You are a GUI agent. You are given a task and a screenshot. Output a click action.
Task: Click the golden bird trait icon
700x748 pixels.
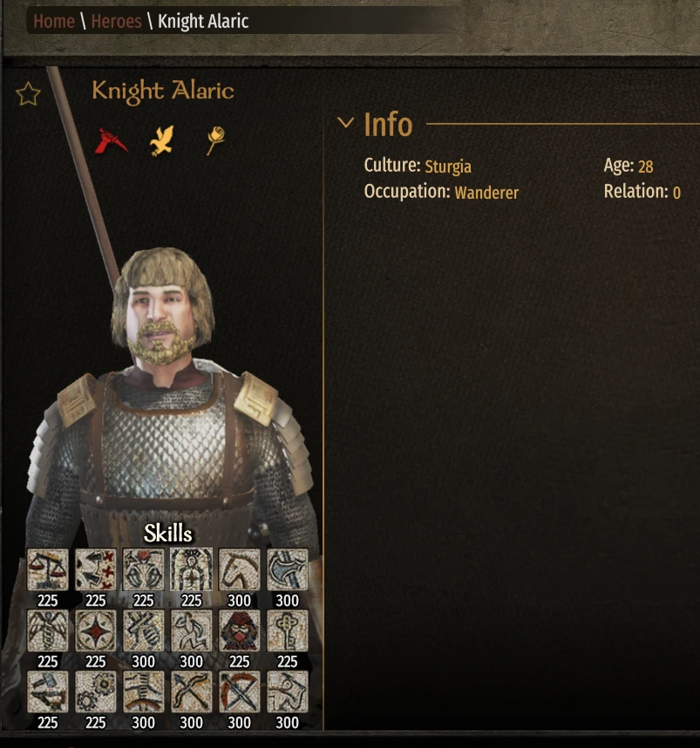coord(162,140)
